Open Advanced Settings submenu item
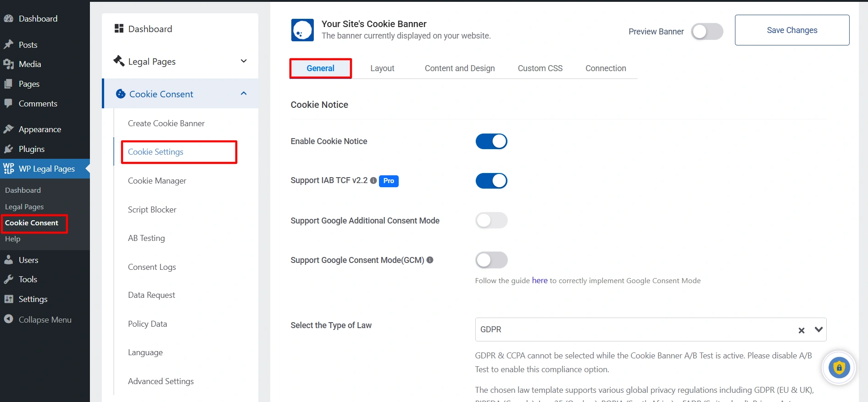The height and width of the screenshot is (402, 868). pos(161,381)
